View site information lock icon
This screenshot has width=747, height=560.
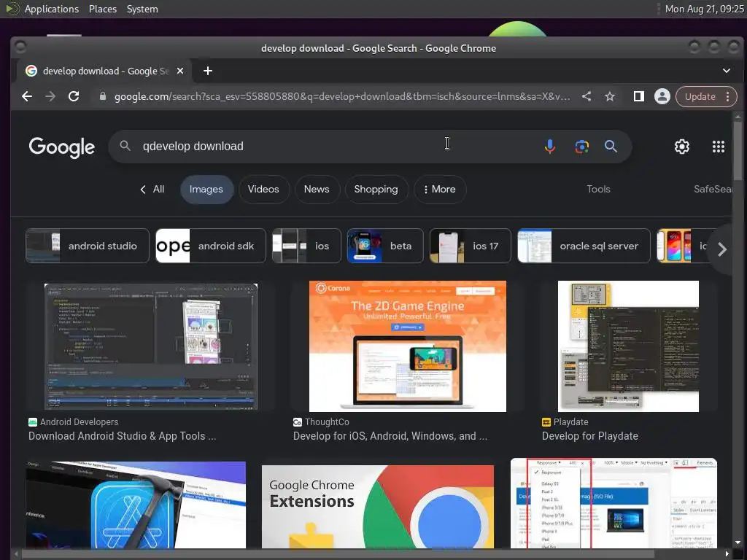coord(102,97)
